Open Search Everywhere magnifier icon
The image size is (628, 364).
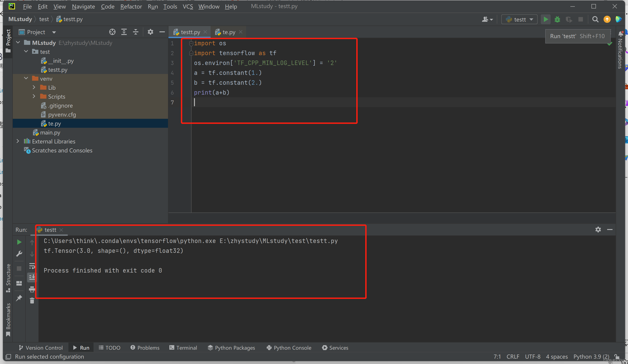[595, 19]
